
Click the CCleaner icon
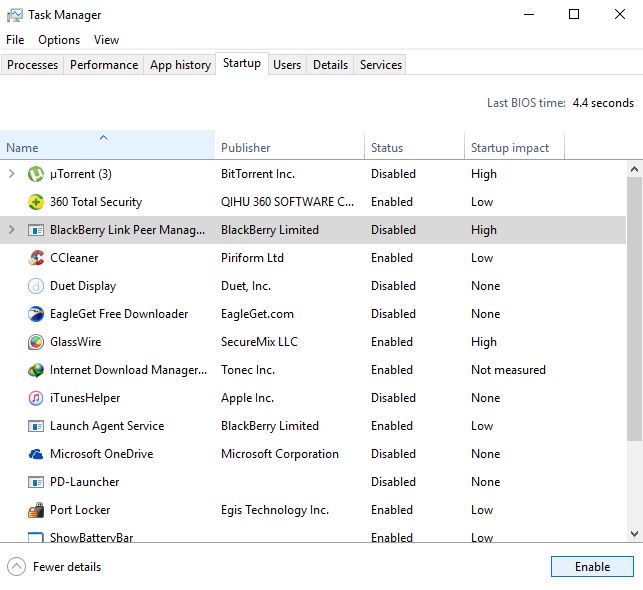pos(36,258)
